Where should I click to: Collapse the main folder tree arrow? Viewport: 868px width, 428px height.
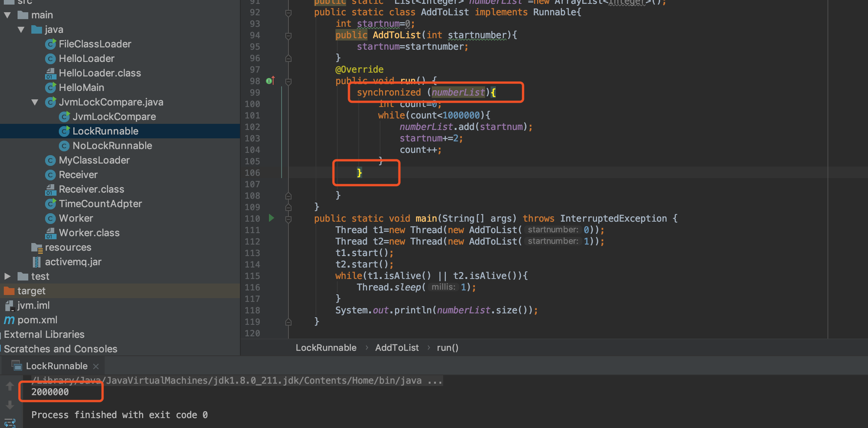point(7,15)
